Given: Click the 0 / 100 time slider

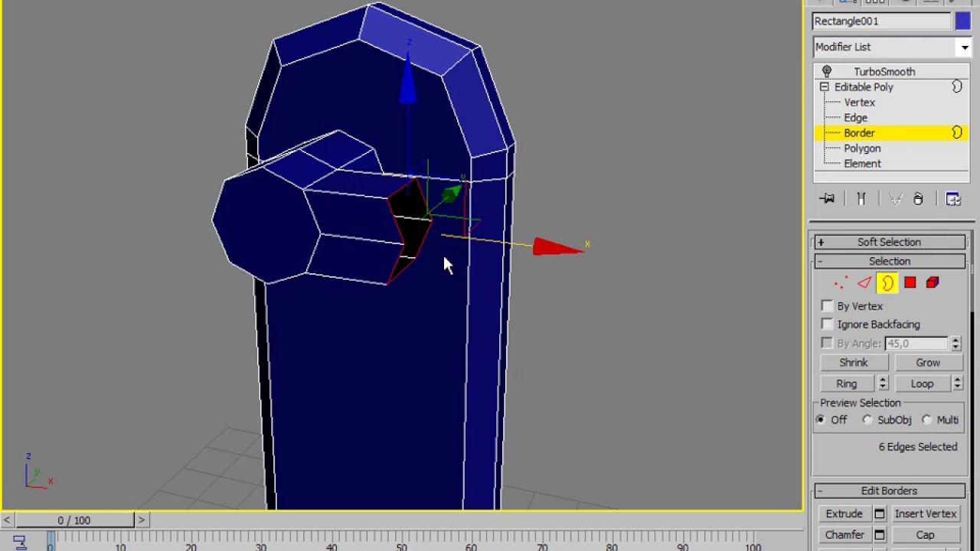Looking at the screenshot, I should (x=73, y=520).
